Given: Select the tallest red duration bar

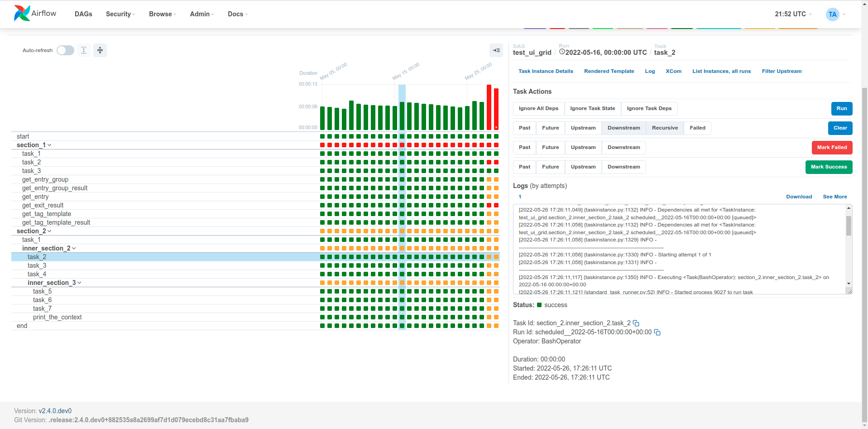Looking at the screenshot, I should [489, 107].
